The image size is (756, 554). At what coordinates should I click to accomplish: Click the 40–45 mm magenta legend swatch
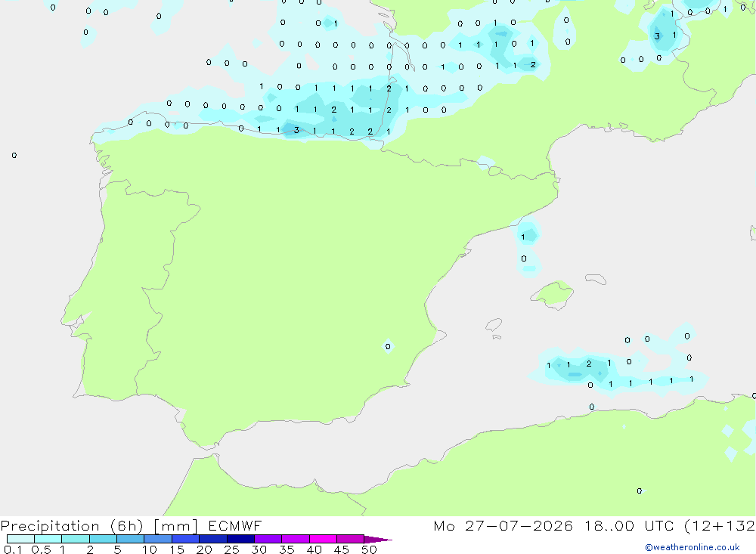tap(323, 539)
